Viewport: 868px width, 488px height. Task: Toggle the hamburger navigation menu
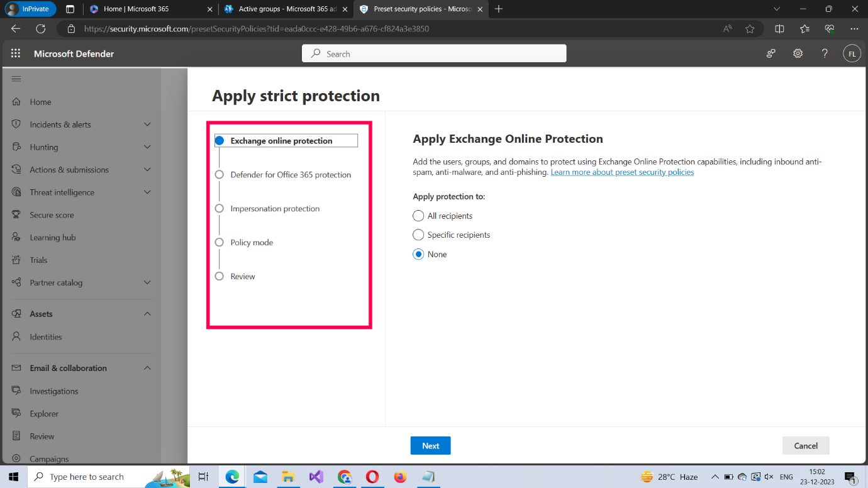tap(16, 79)
